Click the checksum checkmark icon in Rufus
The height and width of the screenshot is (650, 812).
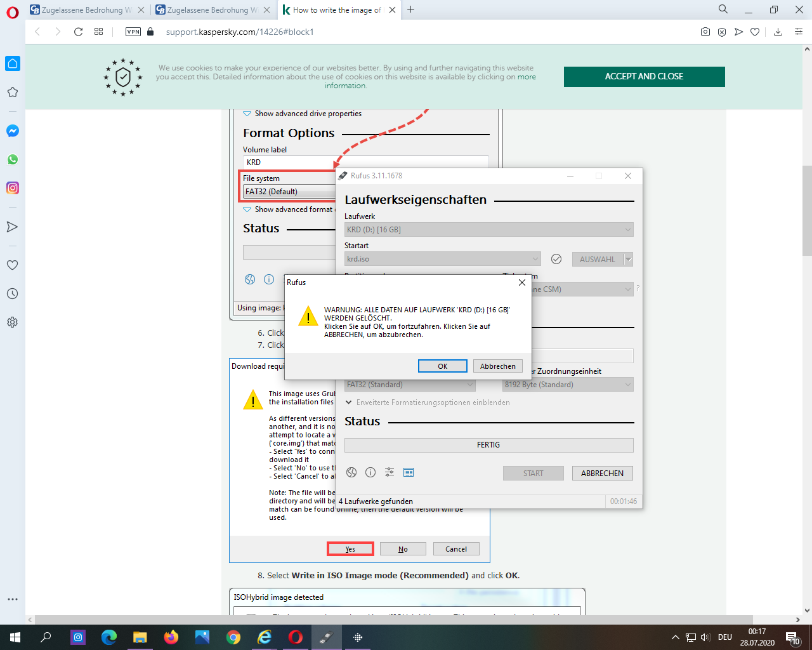tap(556, 259)
